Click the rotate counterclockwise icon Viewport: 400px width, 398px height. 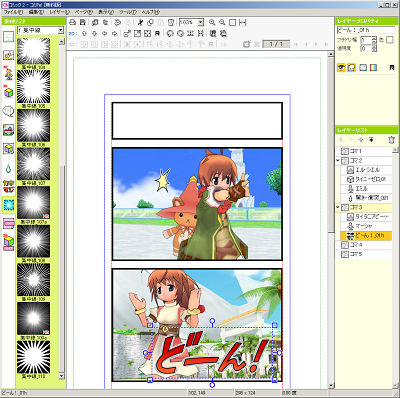point(170,33)
